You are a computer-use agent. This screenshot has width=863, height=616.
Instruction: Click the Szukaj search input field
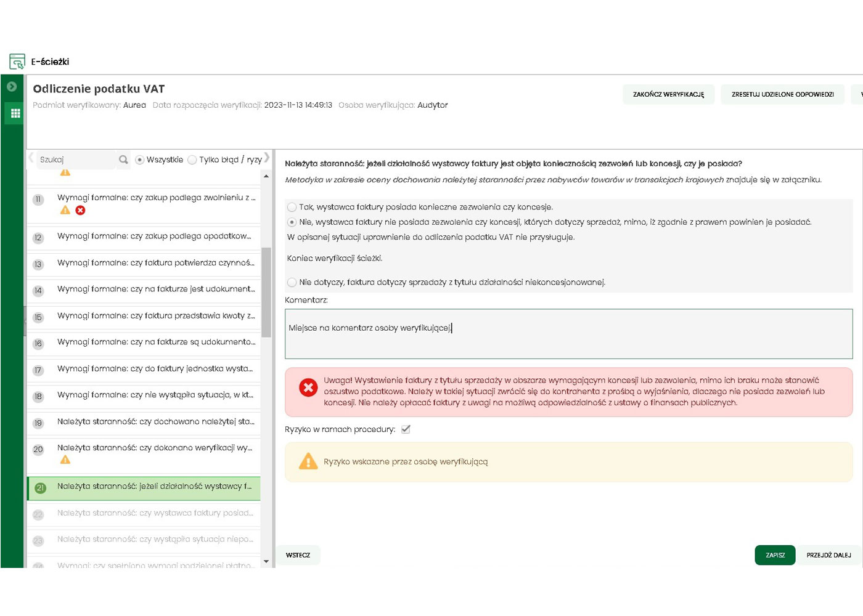pyautogui.click(x=77, y=160)
